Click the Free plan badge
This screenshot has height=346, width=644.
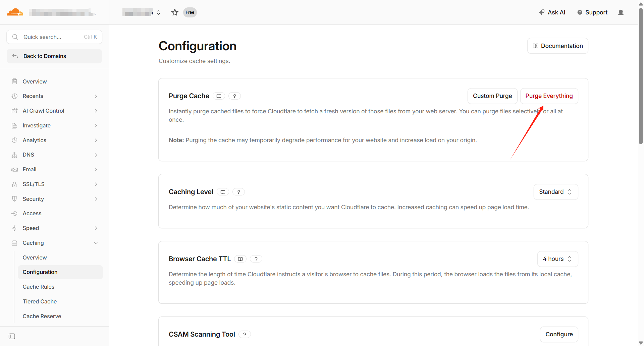[x=190, y=12]
